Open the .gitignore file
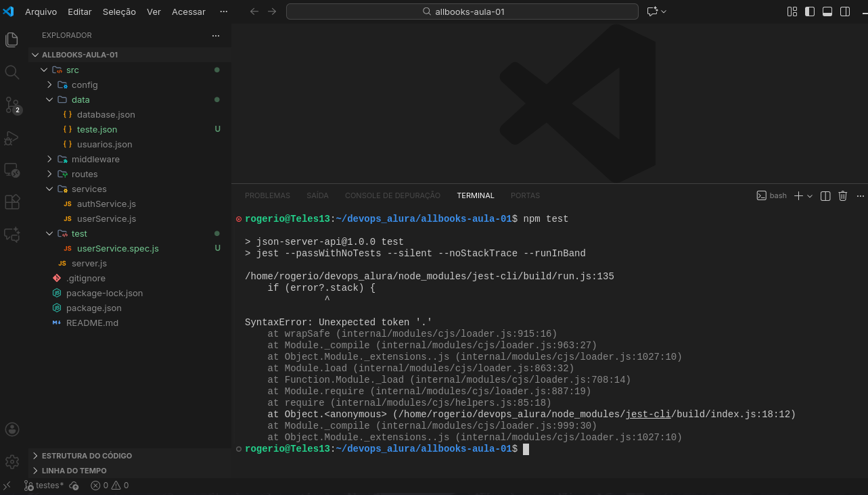Screen dimensions: 868x495 (130, 278)
